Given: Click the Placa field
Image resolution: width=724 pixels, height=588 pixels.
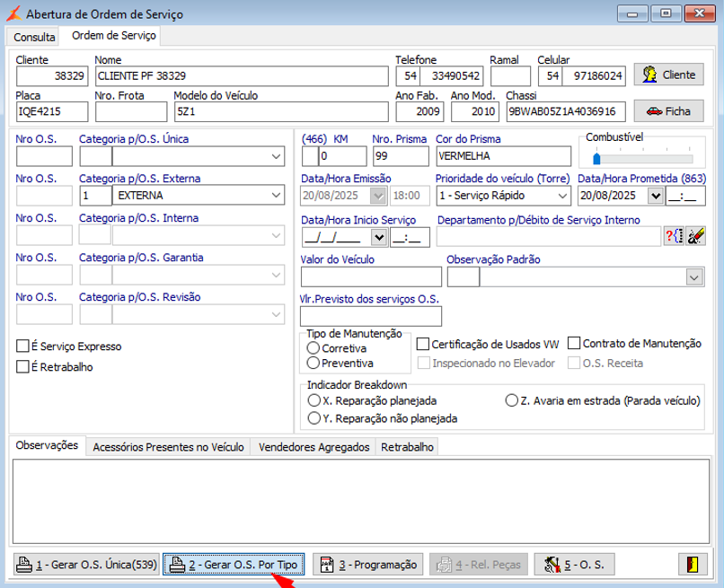Looking at the screenshot, I should (52, 111).
